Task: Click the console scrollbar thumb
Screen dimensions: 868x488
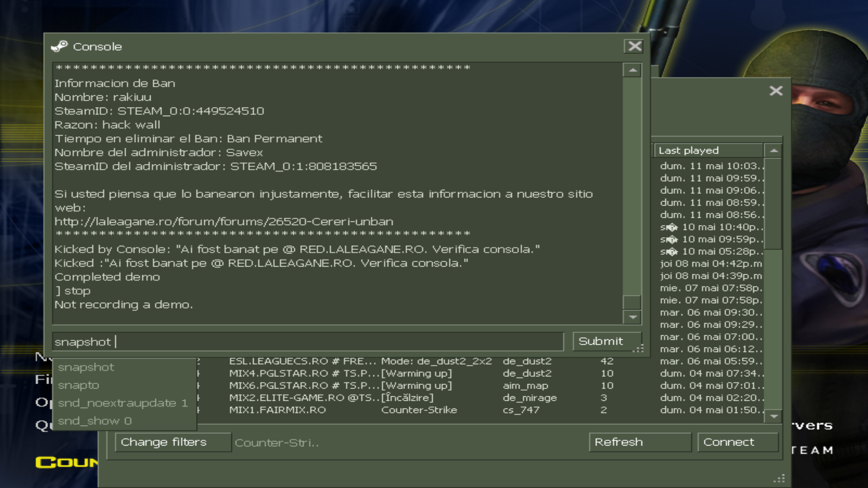Action: point(632,302)
